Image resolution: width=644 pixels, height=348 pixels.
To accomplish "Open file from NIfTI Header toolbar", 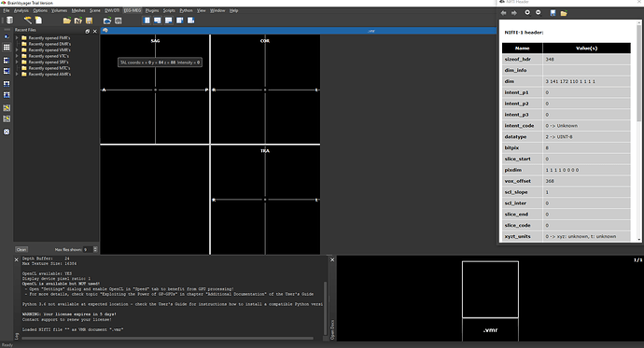I will click(564, 13).
